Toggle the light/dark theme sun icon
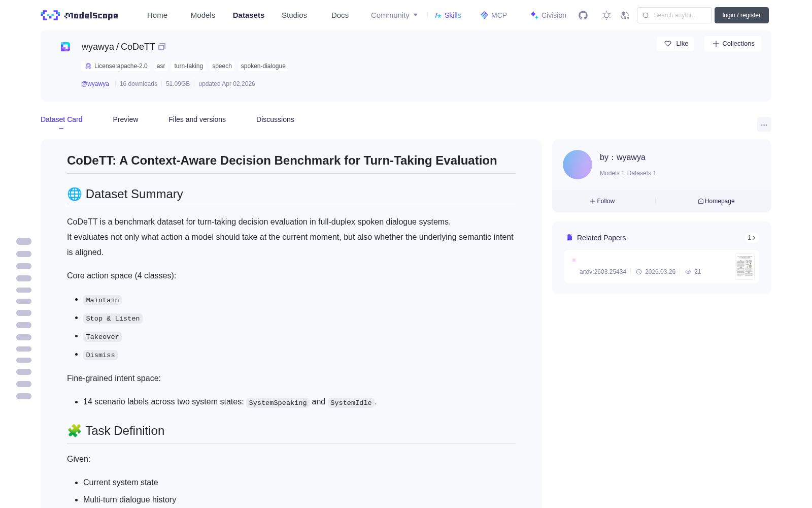 606,15
